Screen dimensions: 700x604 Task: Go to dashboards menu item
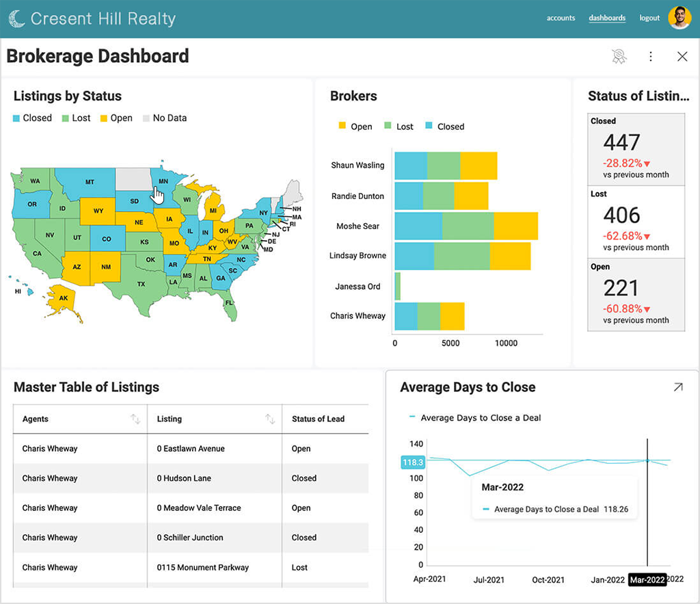(x=607, y=18)
